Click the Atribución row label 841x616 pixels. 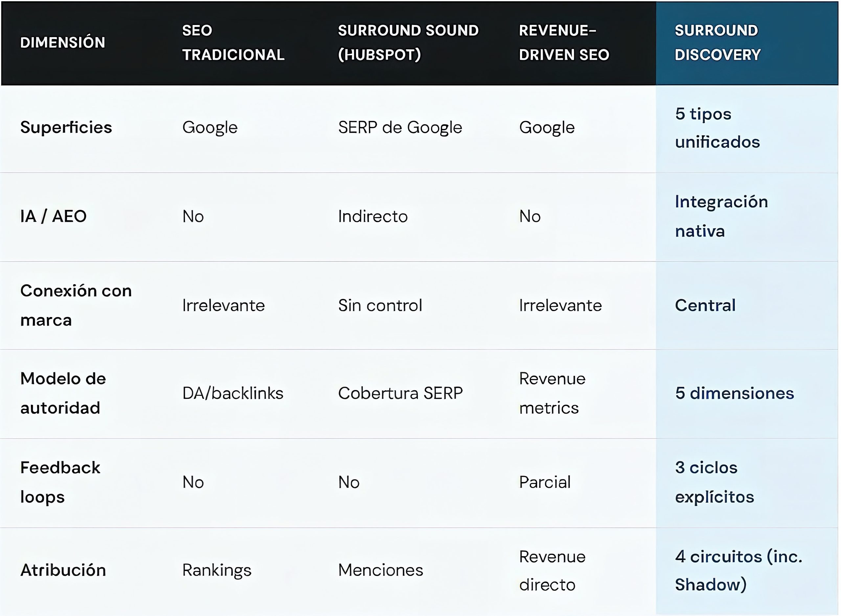(x=63, y=570)
